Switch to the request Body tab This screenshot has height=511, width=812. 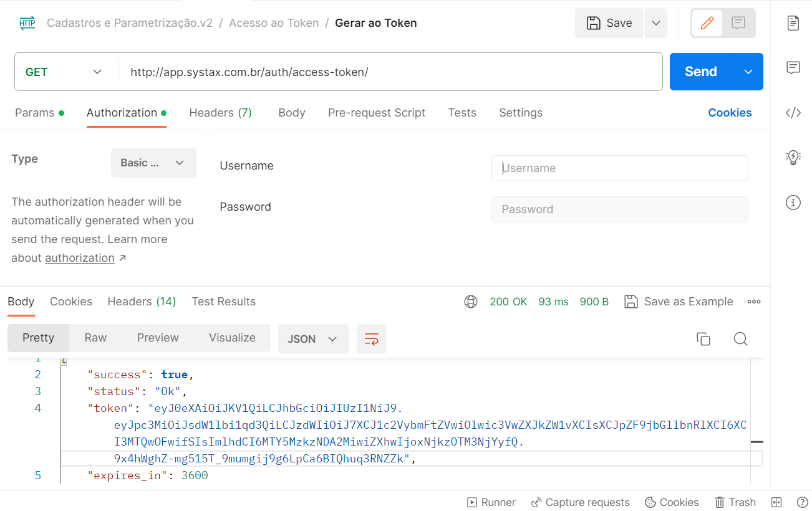[292, 113]
